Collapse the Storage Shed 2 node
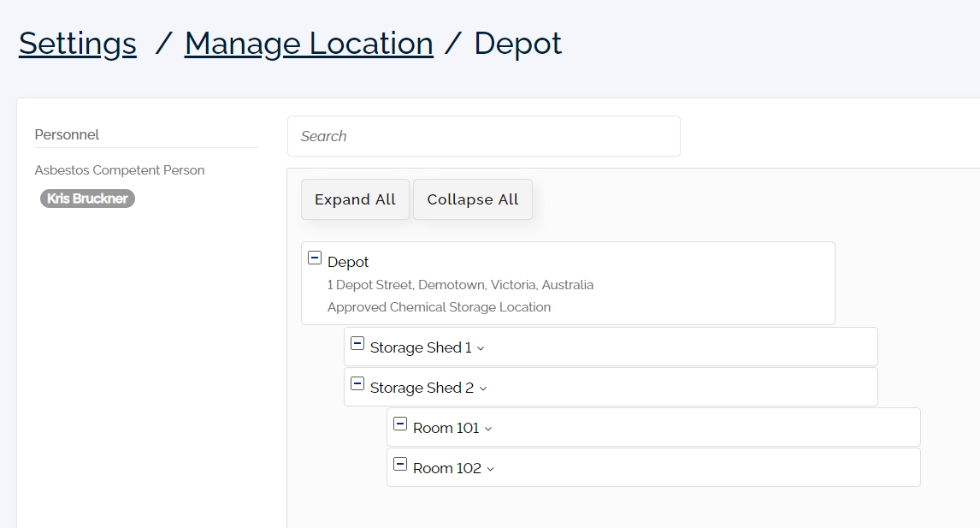 (357, 385)
